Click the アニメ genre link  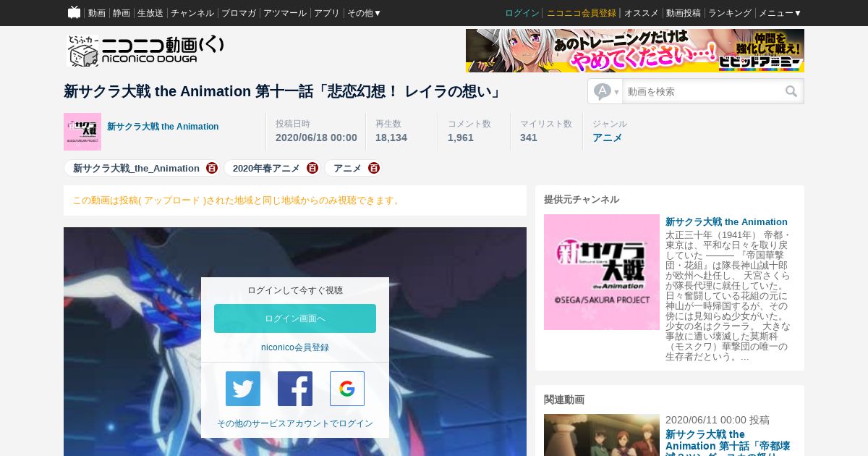[x=608, y=138]
